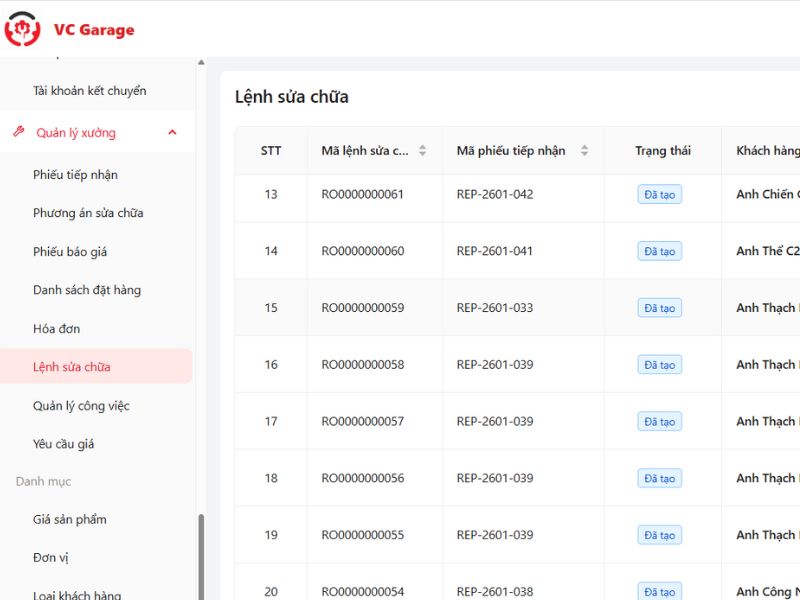The image size is (800, 600).
Task: Click Tài khoản kết chuyển menu item
Action: click(89, 91)
